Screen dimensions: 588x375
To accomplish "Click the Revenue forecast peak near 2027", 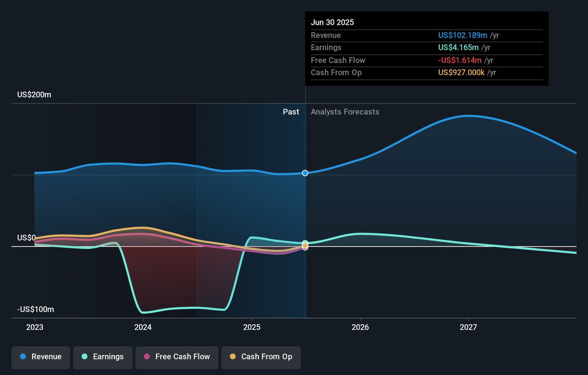I will pyautogui.click(x=468, y=116).
